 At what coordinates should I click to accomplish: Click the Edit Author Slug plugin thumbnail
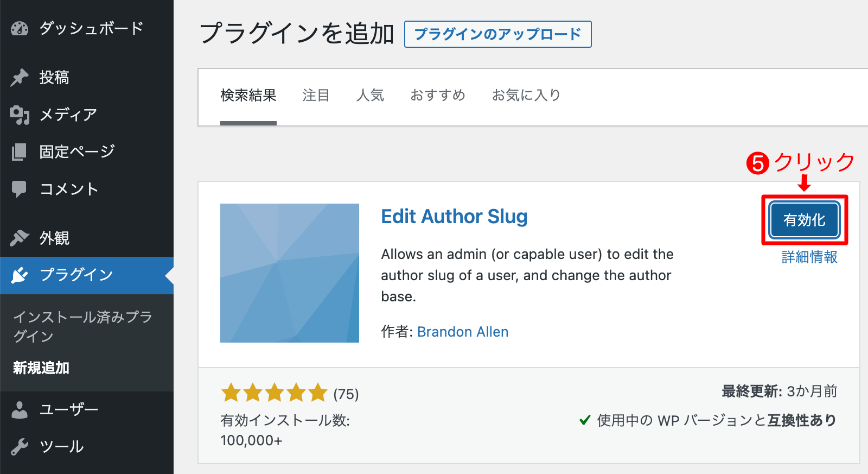(290, 273)
